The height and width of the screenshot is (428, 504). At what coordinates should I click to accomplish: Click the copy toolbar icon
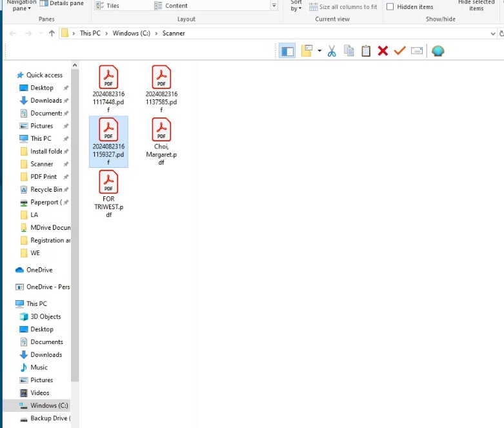coord(348,51)
